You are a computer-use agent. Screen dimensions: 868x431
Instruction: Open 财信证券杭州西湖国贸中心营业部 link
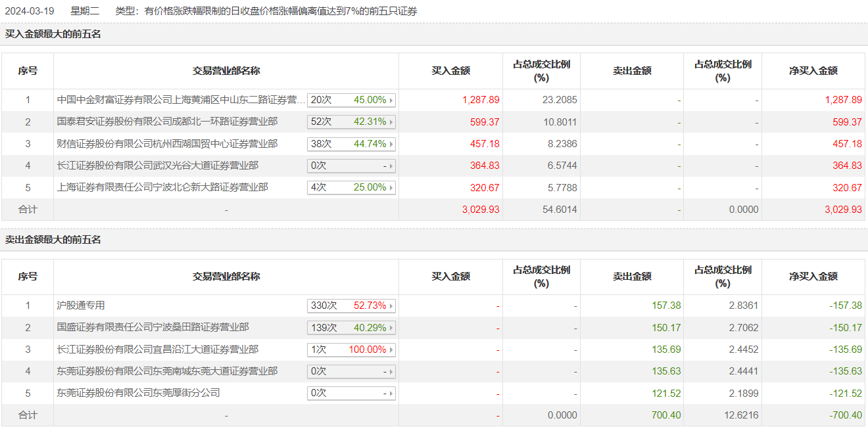click(167, 143)
